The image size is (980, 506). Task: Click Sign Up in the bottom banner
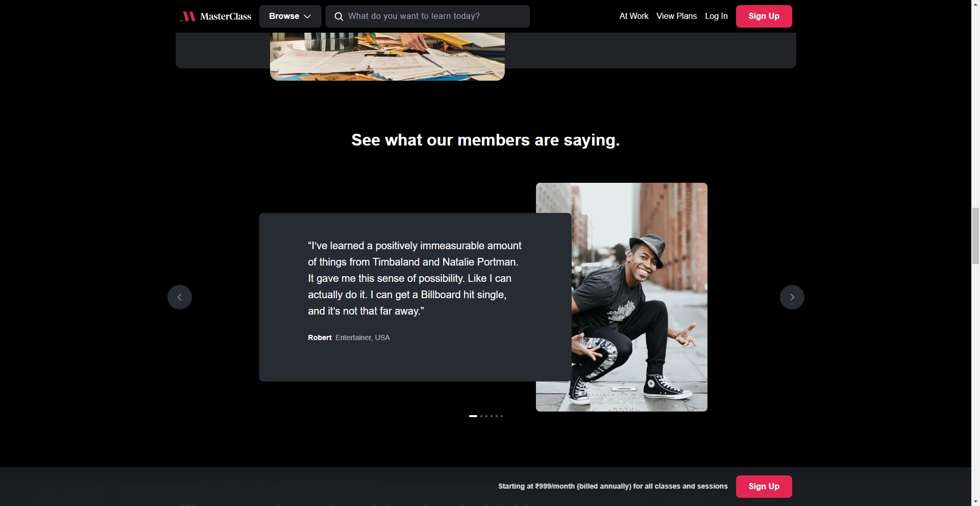coord(764,487)
